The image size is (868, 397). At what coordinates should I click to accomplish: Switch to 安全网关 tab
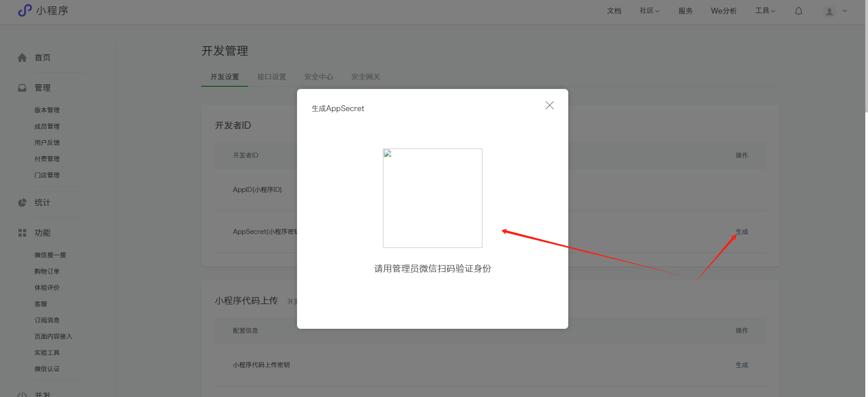(x=366, y=77)
